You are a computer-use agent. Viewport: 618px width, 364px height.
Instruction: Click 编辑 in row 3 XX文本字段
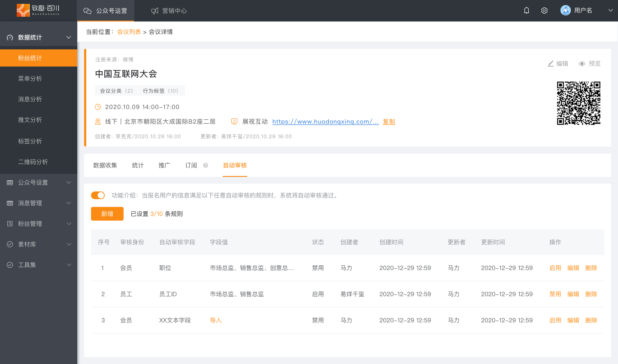[573, 320]
